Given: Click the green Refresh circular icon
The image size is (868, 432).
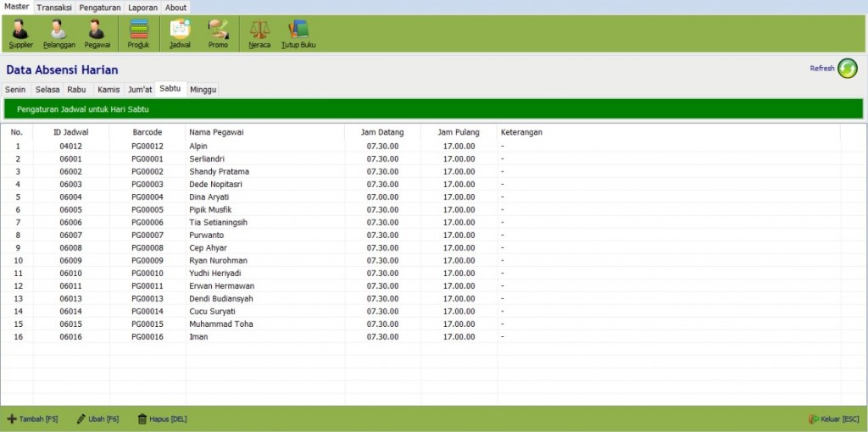Looking at the screenshot, I should pyautogui.click(x=847, y=69).
